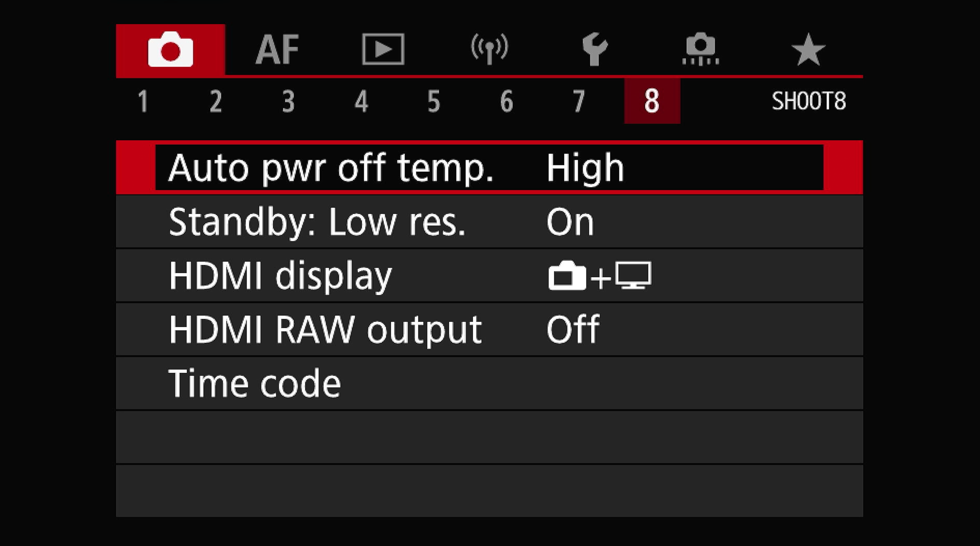980x546 pixels.
Task: Click the SHOOT8 page indicator
Action: 808,102
